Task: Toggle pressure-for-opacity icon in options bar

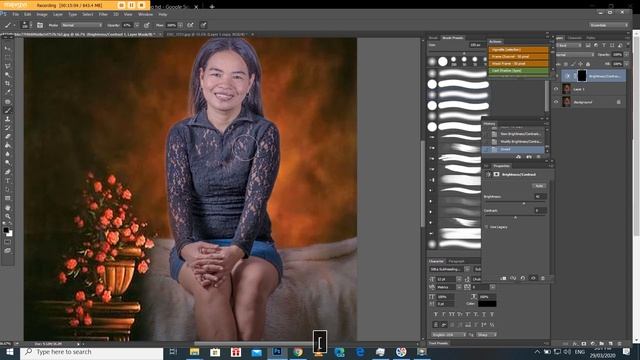Action: [x=147, y=25]
